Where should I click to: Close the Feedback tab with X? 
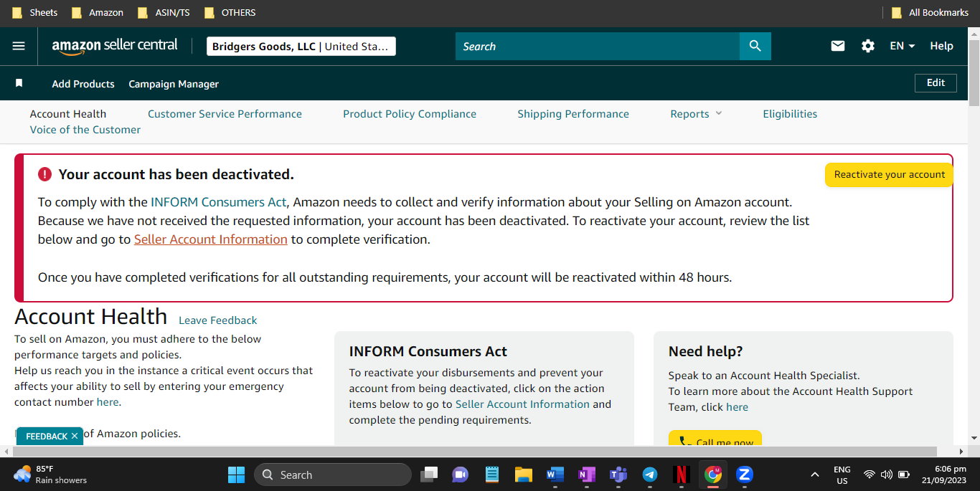tap(75, 436)
